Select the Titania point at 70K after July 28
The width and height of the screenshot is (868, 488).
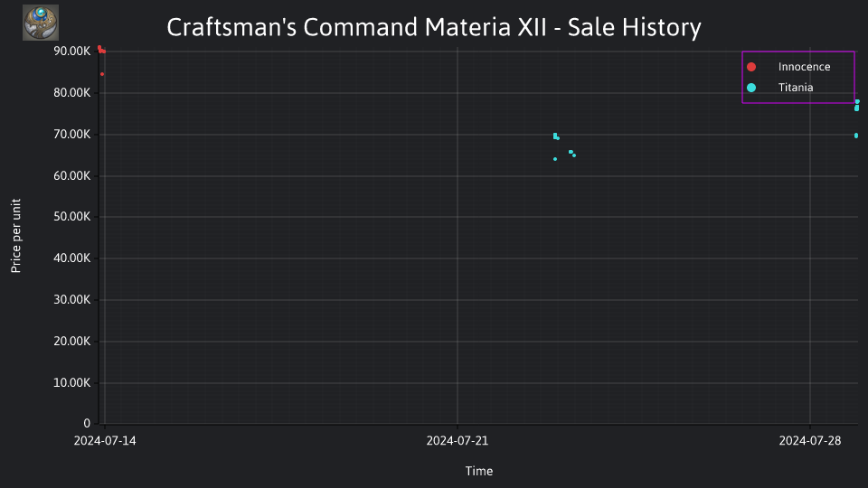(856, 136)
